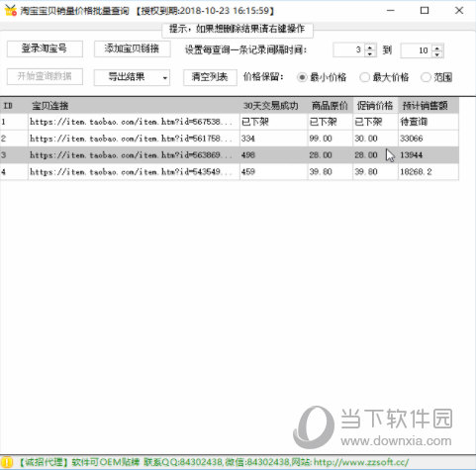Click estimated sales cell 33066
The height and width of the screenshot is (470, 476).
point(428,139)
